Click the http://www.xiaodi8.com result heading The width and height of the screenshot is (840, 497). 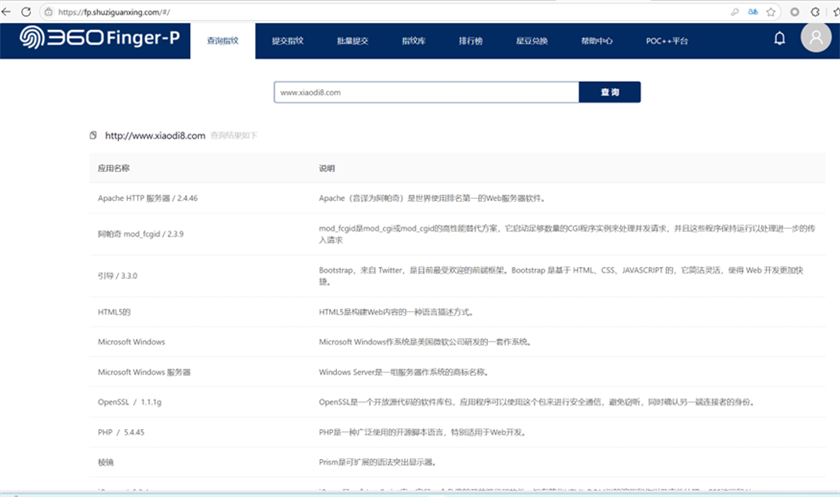(155, 135)
